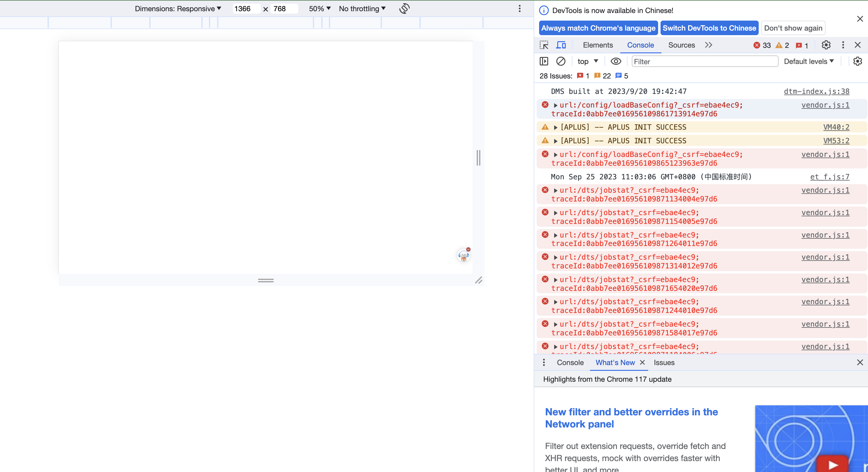This screenshot has height=472, width=868.
Task: Toggle the device toolbar icon
Action: pos(561,45)
